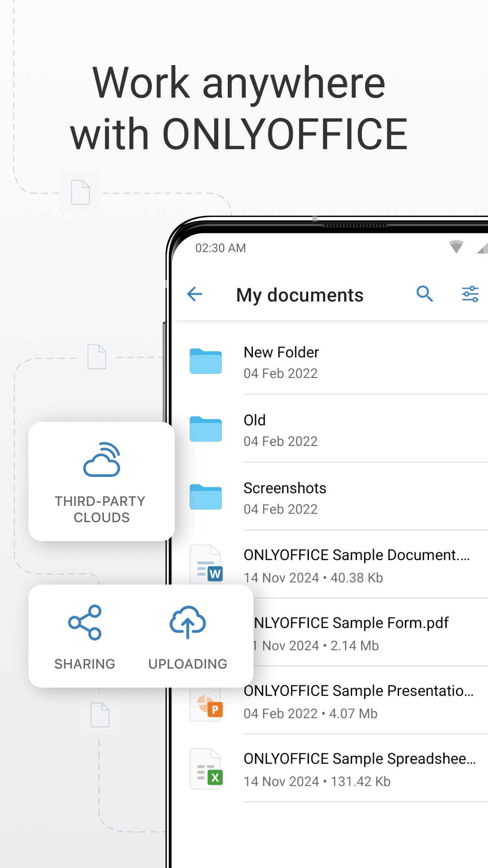This screenshot has height=868, width=488.
Task: Open search with the magnifier icon
Action: tap(424, 294)
